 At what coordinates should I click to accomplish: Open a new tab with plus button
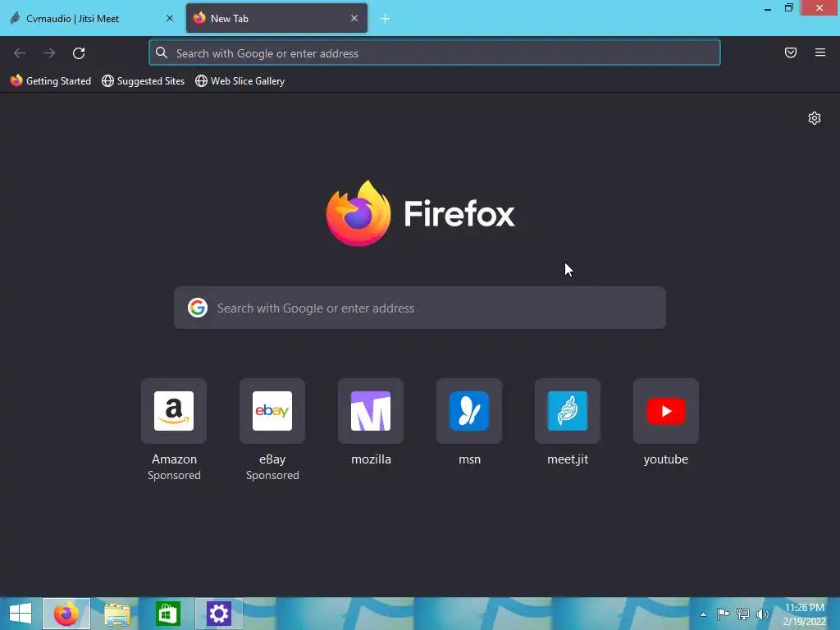pyautogui.click(x=385, y=19)
